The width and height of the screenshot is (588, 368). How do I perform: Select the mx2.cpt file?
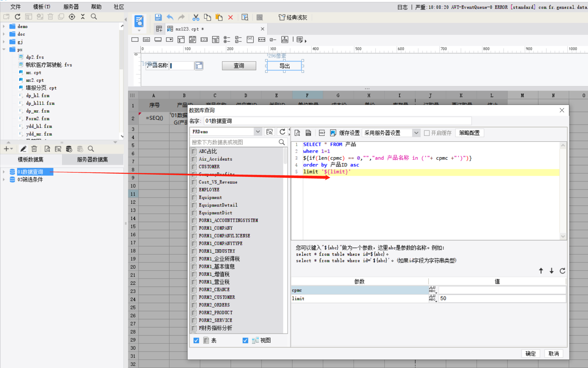[35, 80]
